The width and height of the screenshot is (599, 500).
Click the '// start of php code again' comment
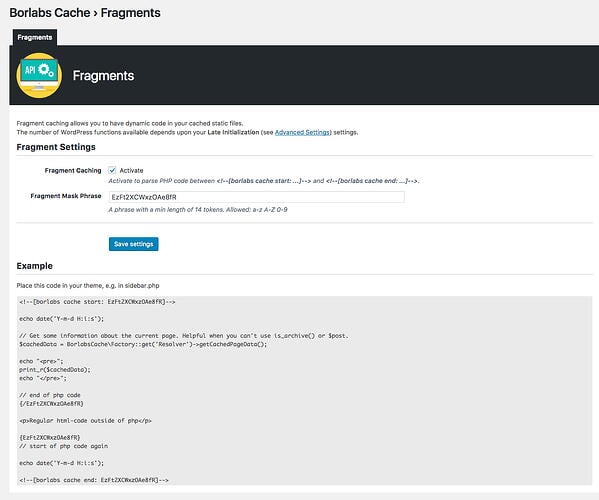click(63, 446)
